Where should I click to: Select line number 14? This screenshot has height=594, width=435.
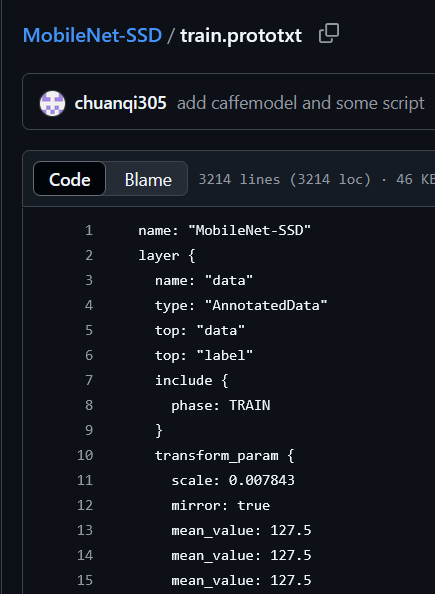(85, 555)
